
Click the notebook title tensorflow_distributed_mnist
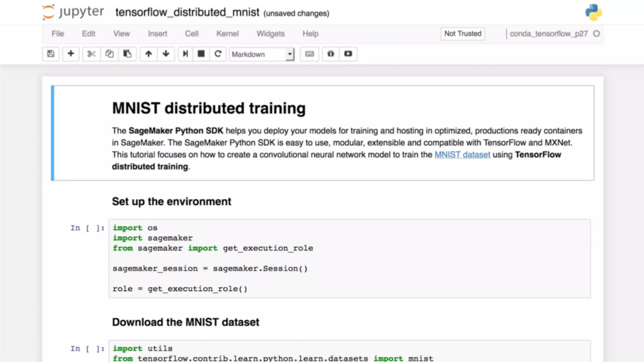coord(187,13)
